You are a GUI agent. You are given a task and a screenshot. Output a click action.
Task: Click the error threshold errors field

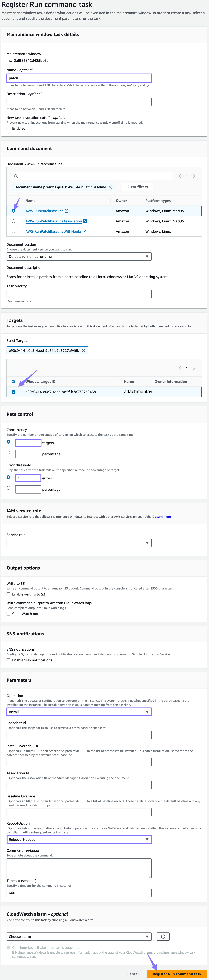pos(28,478)
